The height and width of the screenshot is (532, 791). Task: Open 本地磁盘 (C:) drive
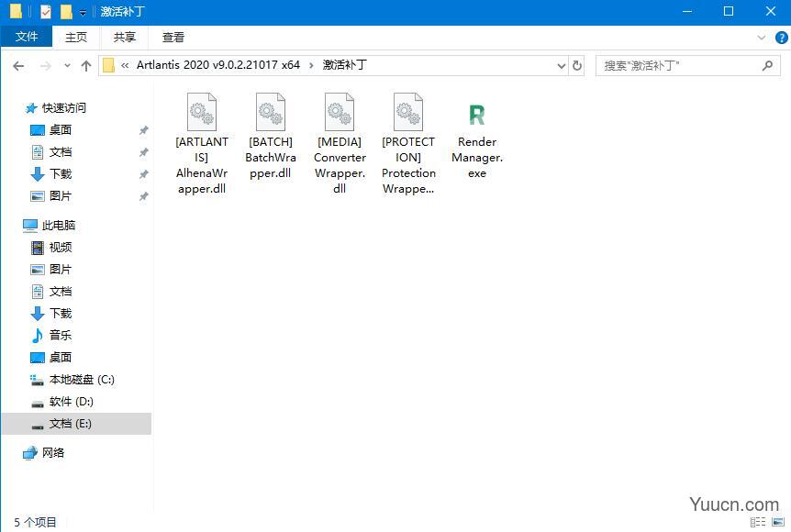point(82,380)
